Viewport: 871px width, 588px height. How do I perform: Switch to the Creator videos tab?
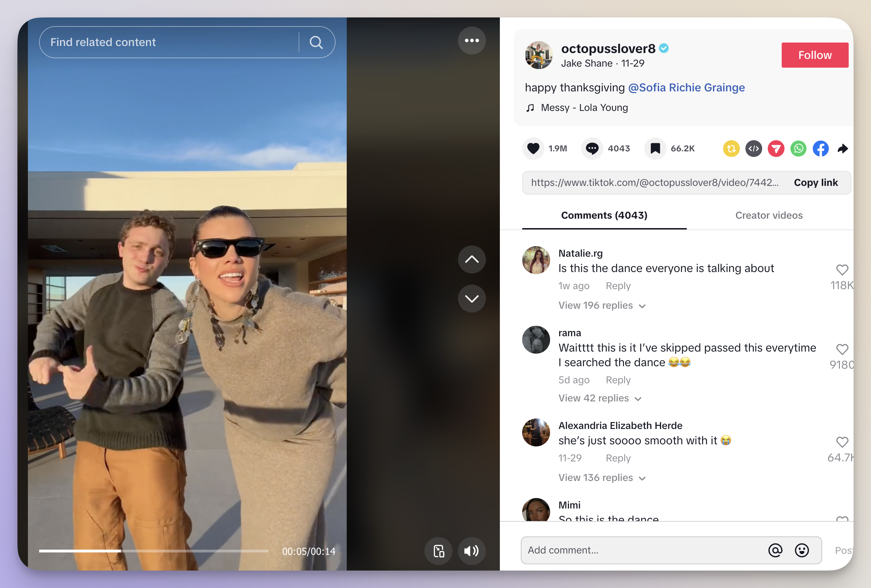(x=768, y=214)
